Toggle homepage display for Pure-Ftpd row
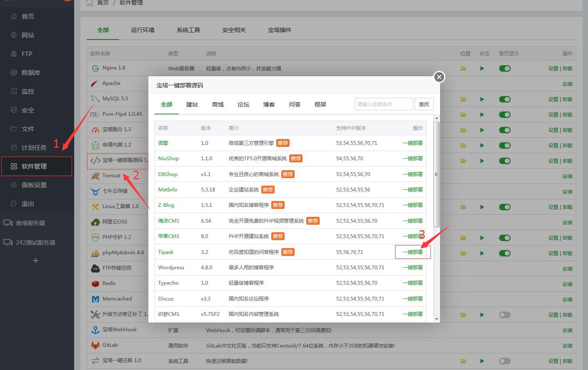 [505, 114]
